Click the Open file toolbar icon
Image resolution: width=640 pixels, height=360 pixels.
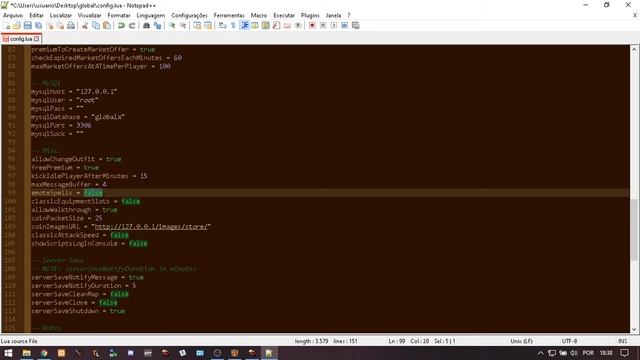(17, 25)
